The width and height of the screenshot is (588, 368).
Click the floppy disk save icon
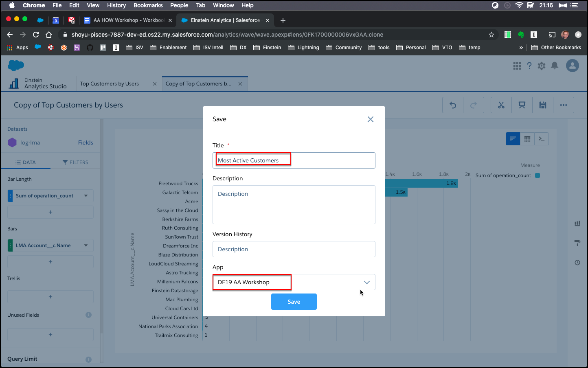pos(543,105)
